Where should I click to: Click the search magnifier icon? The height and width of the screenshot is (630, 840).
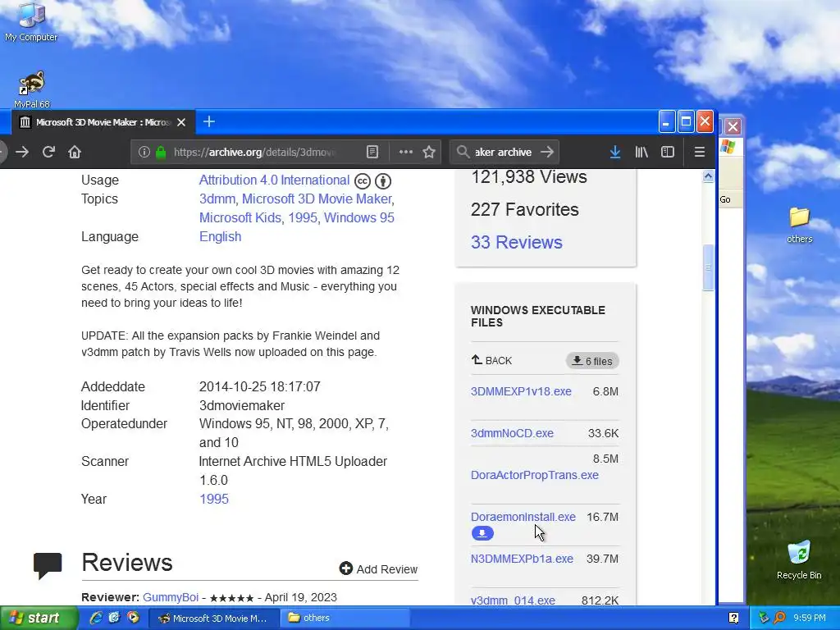(x=463, y=152)
